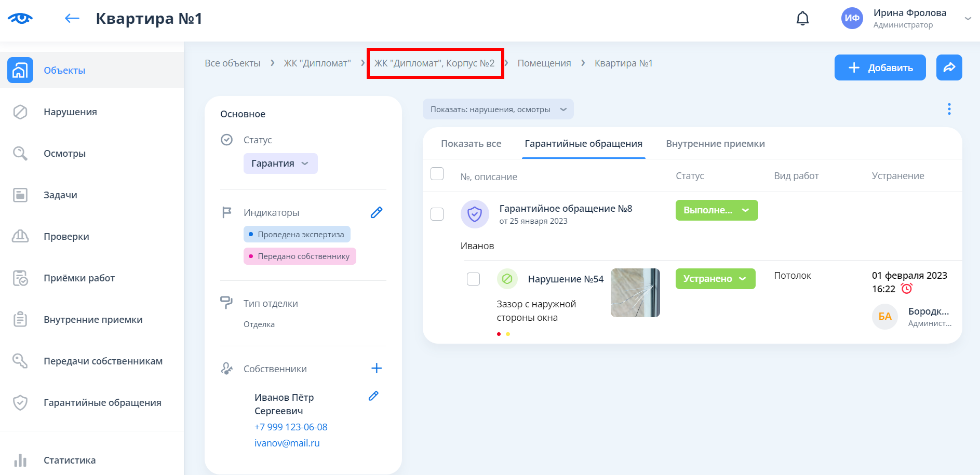The width and height of the screenshot is (980, 475).
Task: Click the ivanov@mail.ru email link
Action: click(x=287, y=443)
